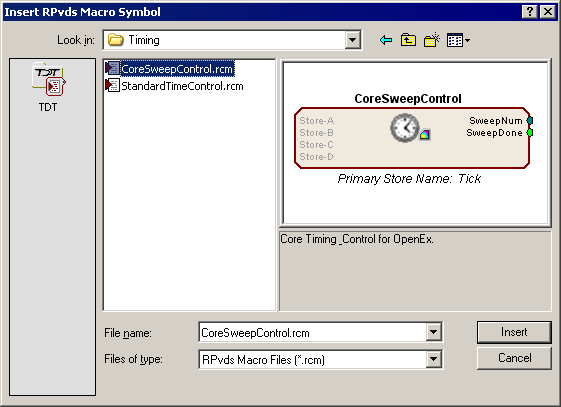561x407 pixels.
Task: Click the SweepNum output port
Action: coord(530,121)
